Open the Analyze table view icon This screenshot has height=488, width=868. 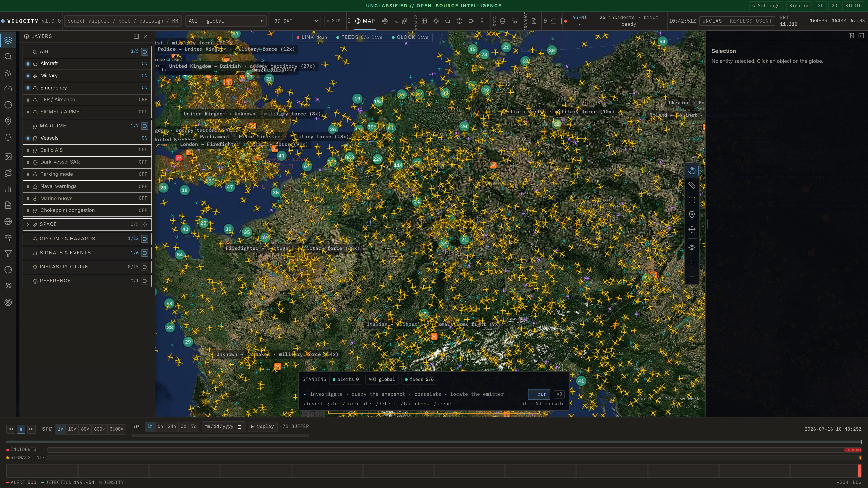(424, 21)
